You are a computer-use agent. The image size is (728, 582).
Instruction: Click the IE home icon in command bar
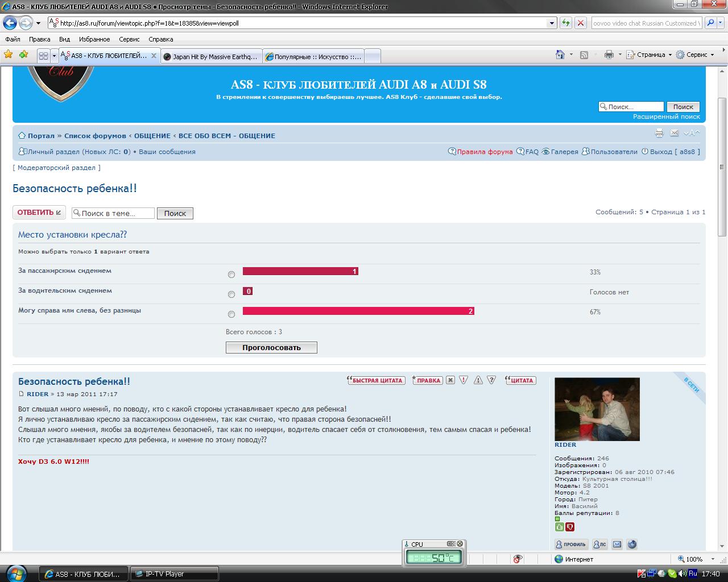point(560,55)
